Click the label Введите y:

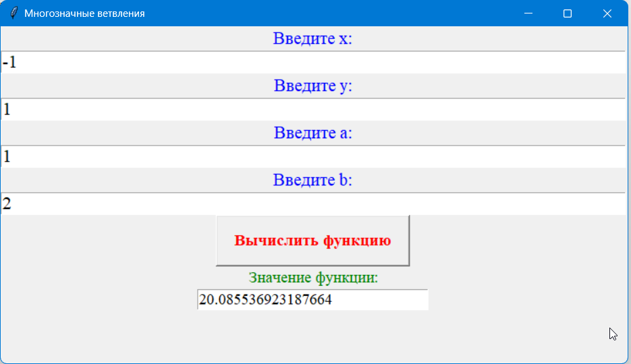(x=312, y=86)
